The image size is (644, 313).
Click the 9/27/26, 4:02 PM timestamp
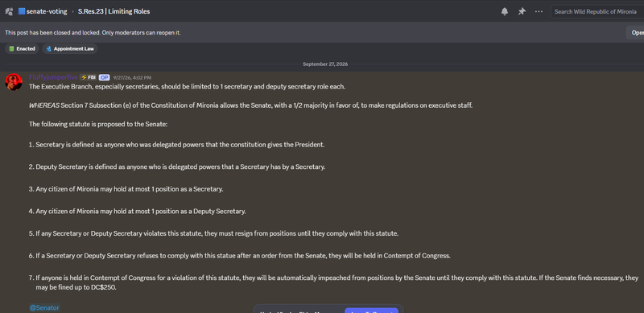coord(132,77)
